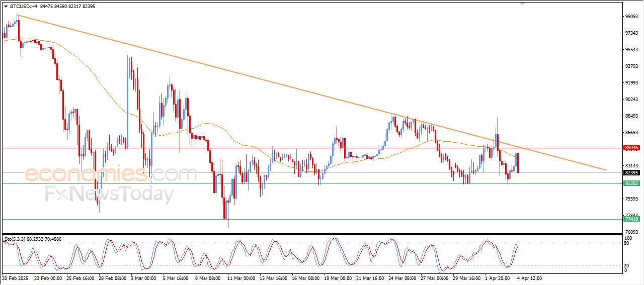Click the stochastic 100 level label
Viewport: 644px width, 285px height.
click(x=628, y=238)
